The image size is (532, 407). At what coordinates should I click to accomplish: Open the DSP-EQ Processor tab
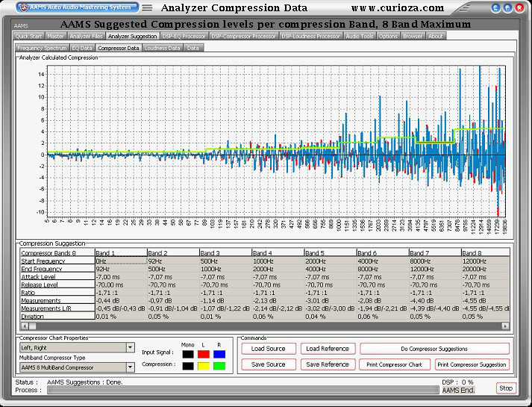(x=184, y=36)
